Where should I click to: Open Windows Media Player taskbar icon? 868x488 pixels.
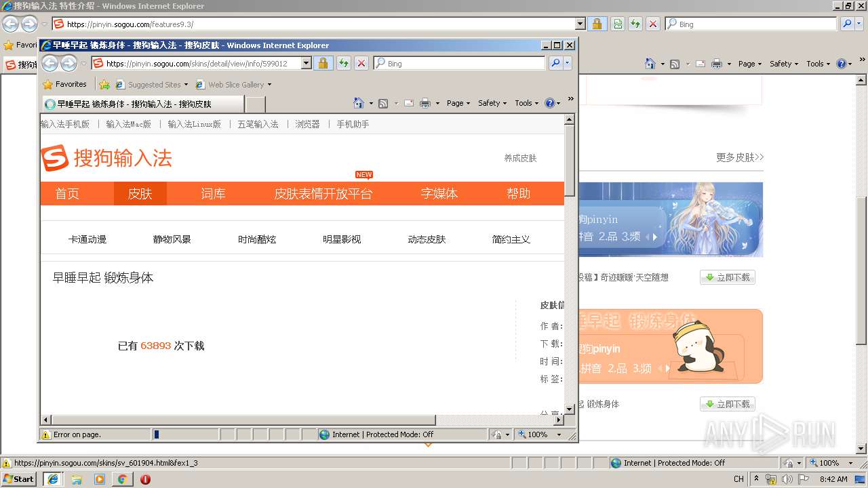[100, 479]
